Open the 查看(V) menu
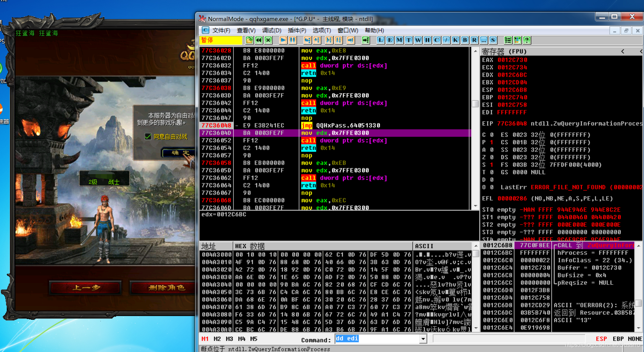 (246, 30)
